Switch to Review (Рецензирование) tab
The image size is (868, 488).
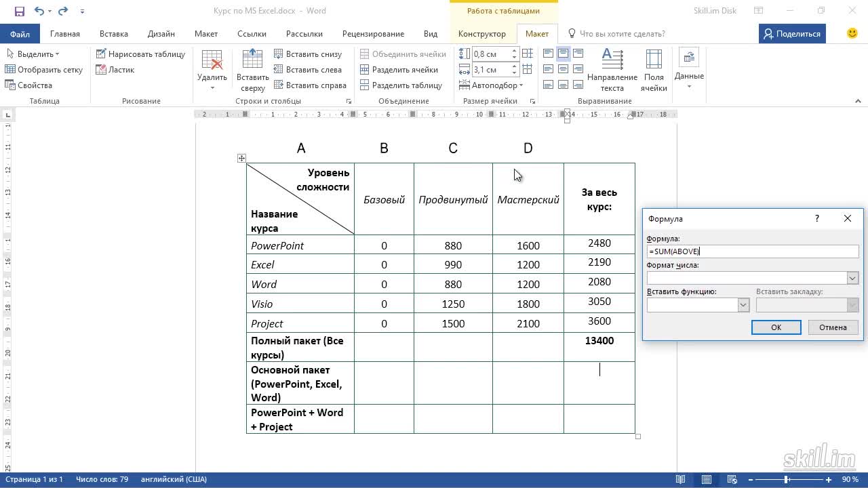373,33
